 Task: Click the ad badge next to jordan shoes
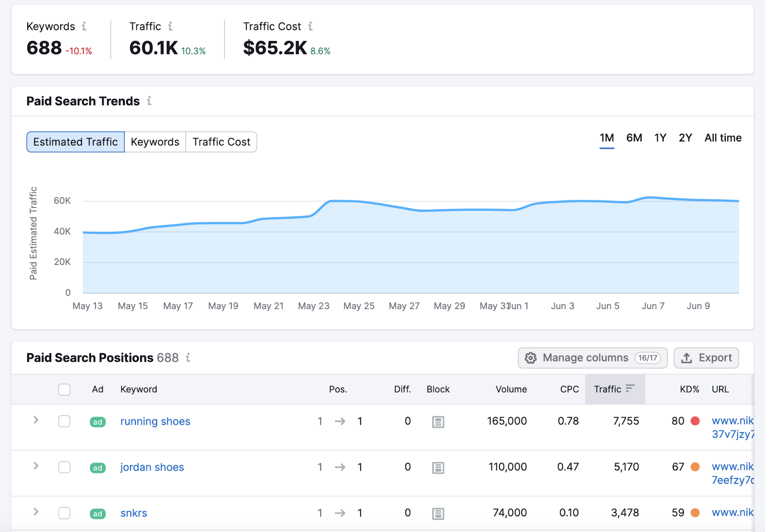click(x=97, y=467)
